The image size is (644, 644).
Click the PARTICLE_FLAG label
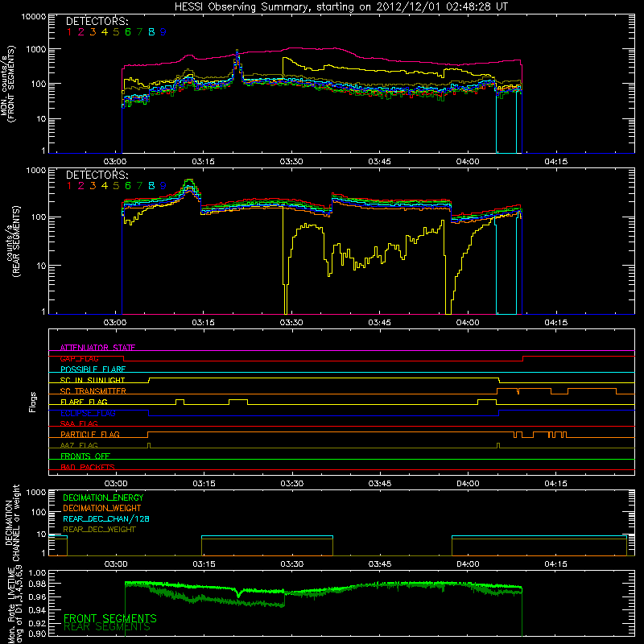(90, 434)
